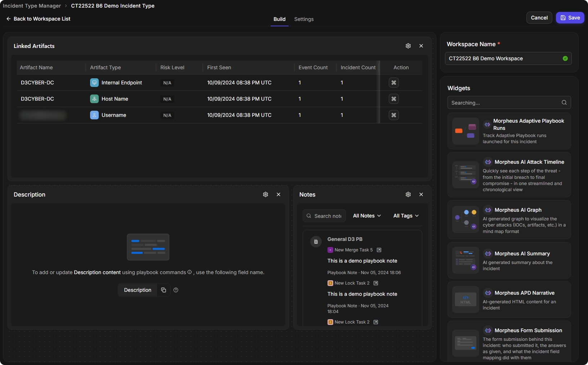Click the Internal Endpoint artifact type icon
Viewport: 588px width, 365px height.
pos(94,83)
